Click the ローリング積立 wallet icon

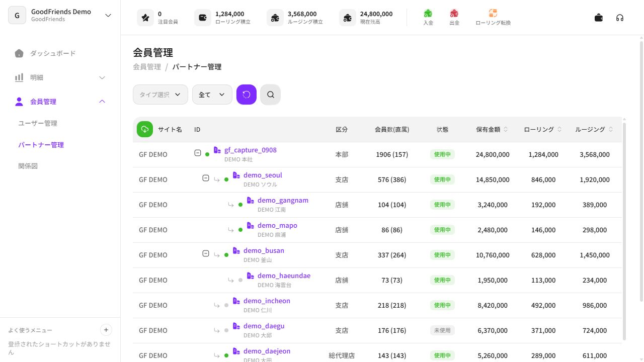[x=203, y=18]
